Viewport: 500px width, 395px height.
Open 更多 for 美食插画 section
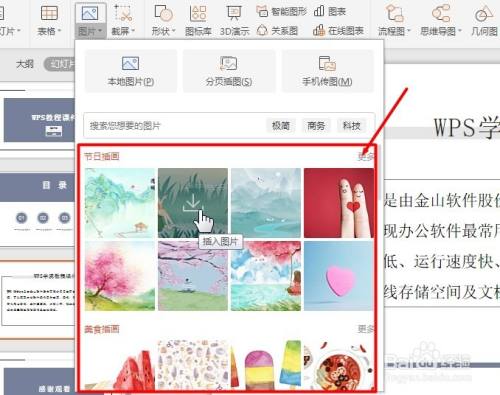tap(365, 329)
